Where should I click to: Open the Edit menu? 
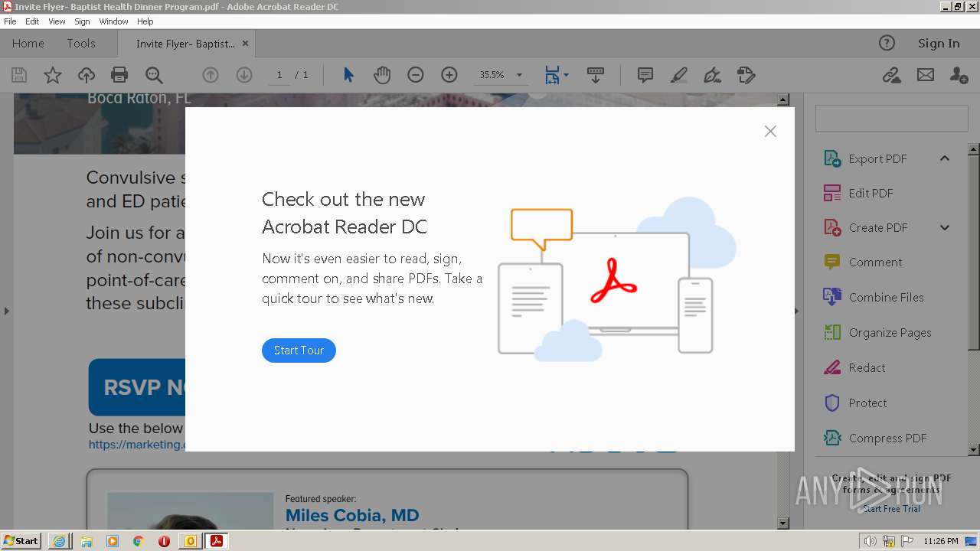point(32,21)
